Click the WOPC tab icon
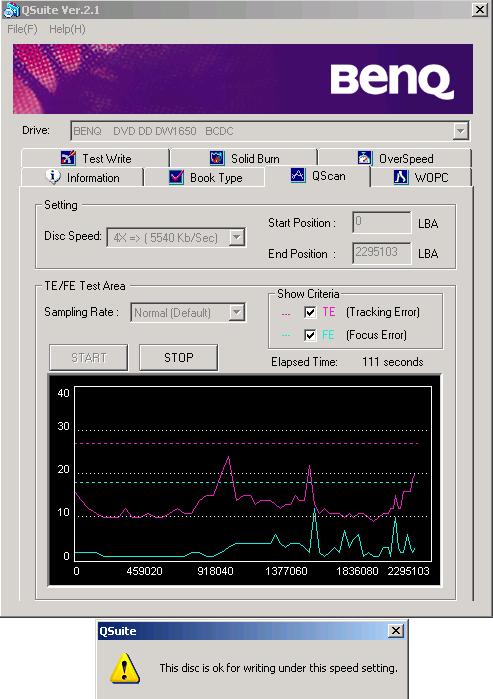Screen dimensions: 493x699 401,177
